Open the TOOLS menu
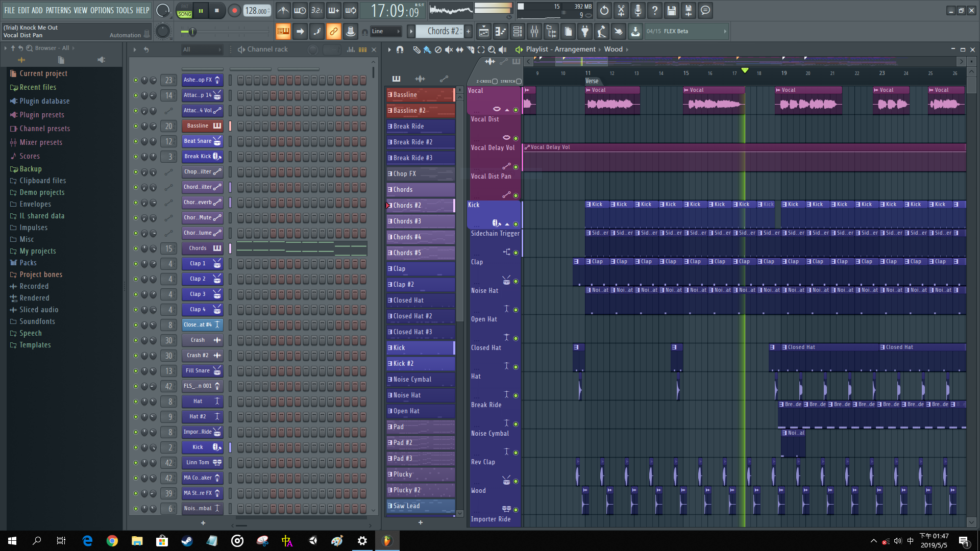The height and width of the screenshot is (551, 980). [x=125, y=10]
